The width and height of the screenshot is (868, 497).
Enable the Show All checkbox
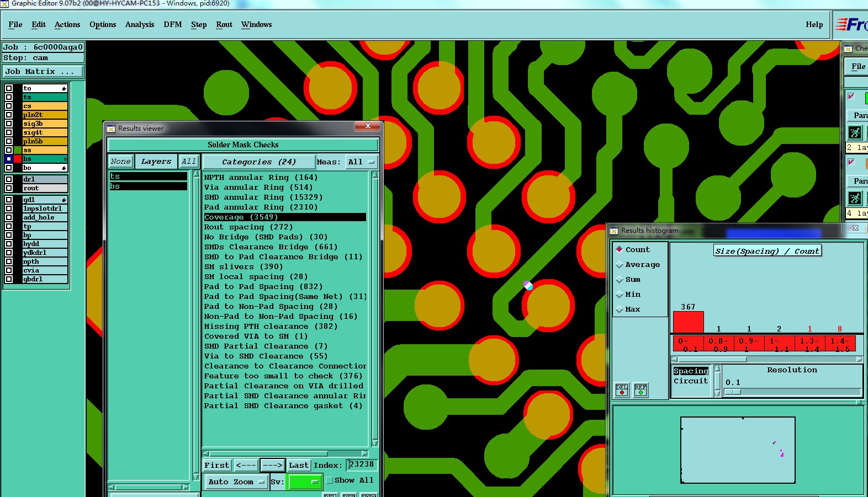point(330,480)
